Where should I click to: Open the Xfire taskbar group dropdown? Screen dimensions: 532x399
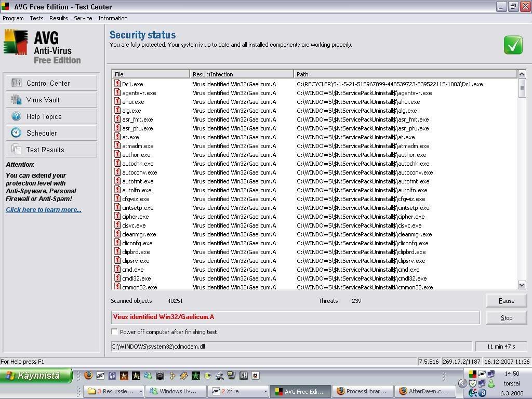click(265, 391)
